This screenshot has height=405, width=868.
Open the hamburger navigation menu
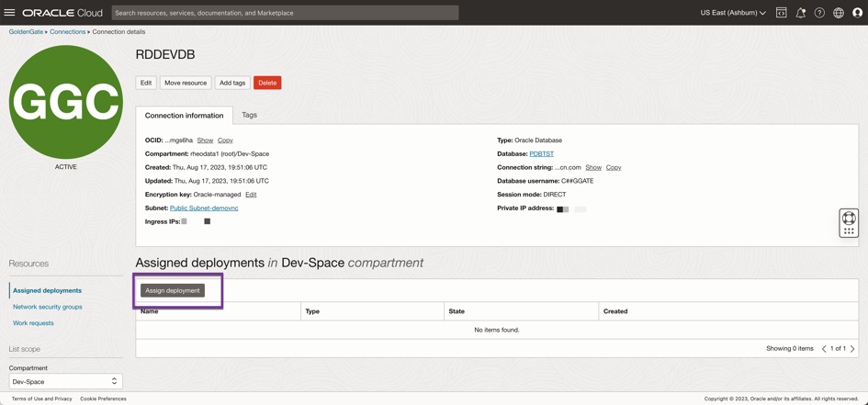(9, 13)
